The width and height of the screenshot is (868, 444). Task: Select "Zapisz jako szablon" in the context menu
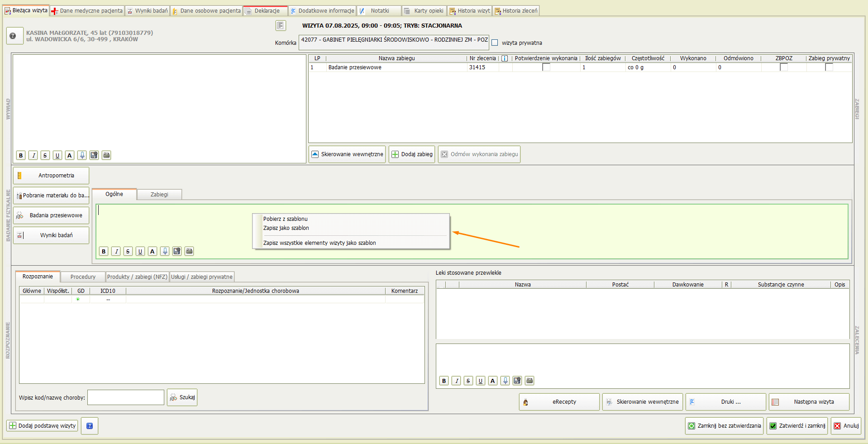286,228
